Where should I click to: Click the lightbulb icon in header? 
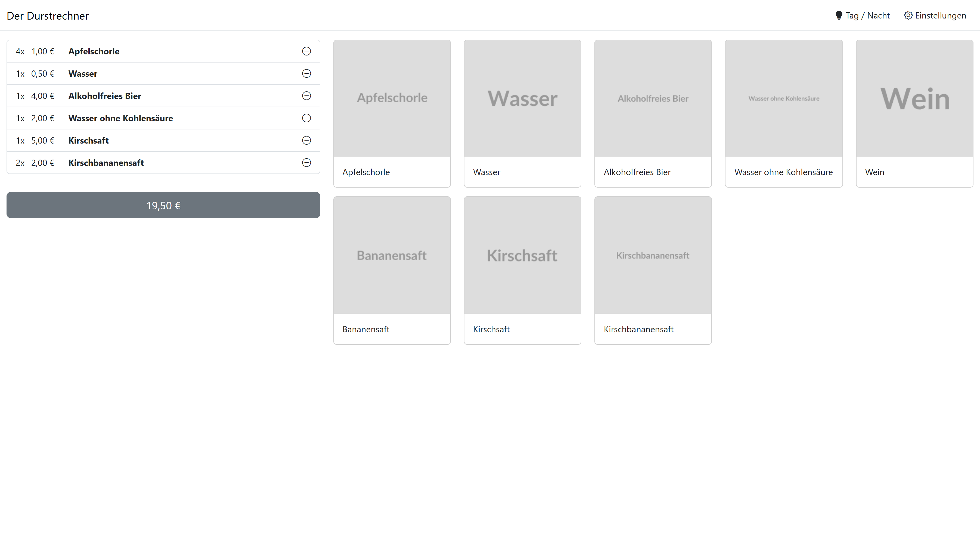pyautogui.click(x=839, y=15)
